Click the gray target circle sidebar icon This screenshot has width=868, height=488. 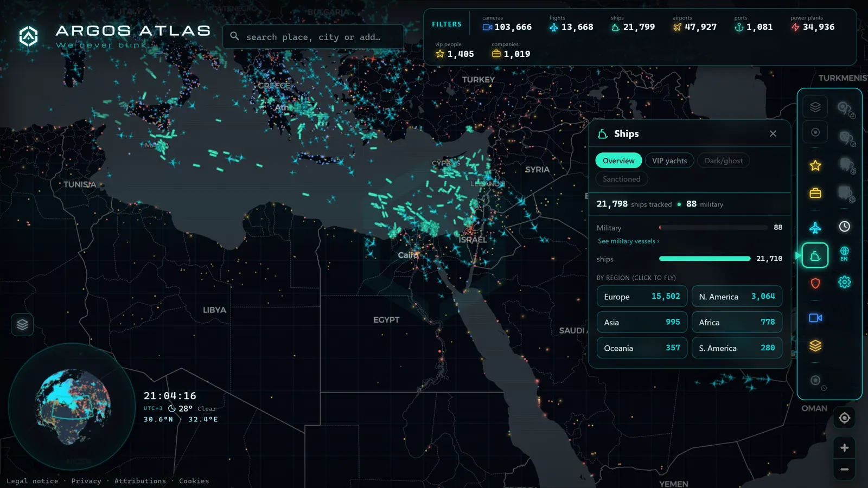click(x=815, y=132)
